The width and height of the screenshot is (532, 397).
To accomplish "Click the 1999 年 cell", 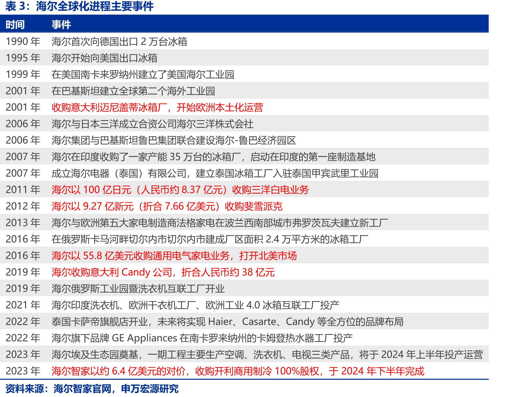I will (x=23, y=75).
